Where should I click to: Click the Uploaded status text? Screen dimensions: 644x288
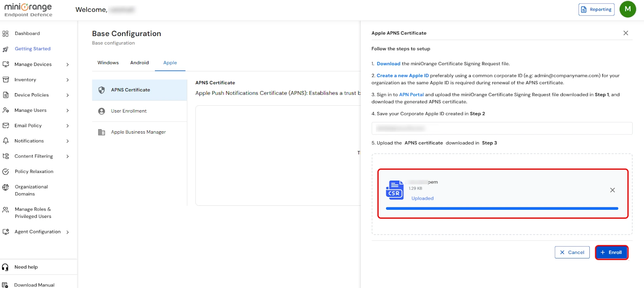tap(422, 198)
